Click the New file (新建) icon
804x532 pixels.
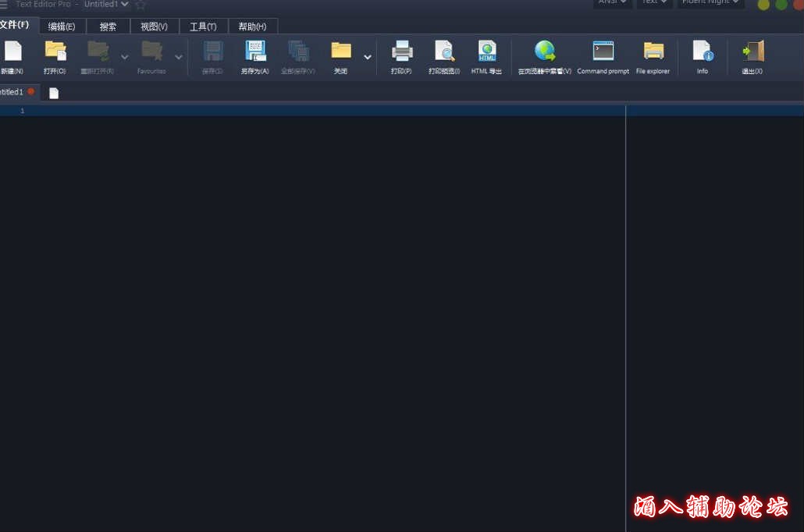click(12, 51)
